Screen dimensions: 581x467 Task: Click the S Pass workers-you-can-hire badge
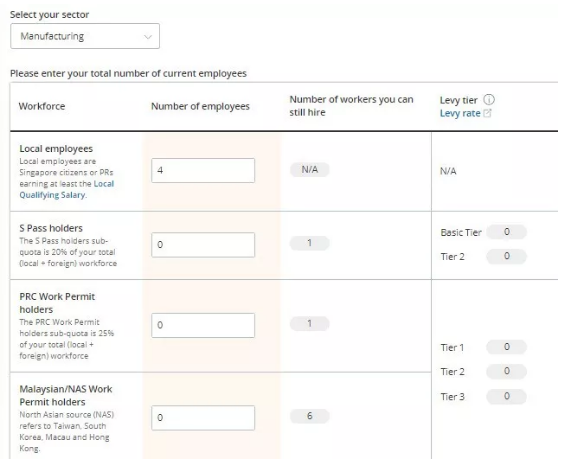point(309,243)
